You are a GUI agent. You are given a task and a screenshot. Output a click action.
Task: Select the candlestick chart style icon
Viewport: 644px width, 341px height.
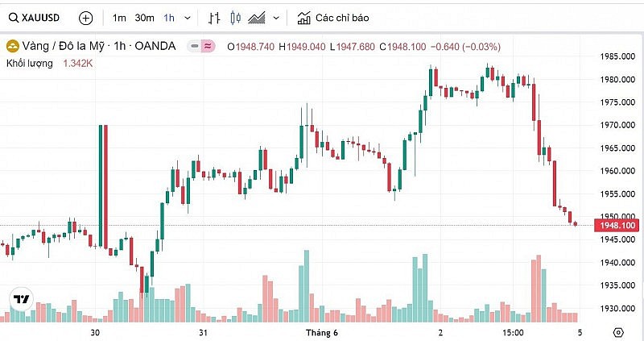(x=235, y=18)
